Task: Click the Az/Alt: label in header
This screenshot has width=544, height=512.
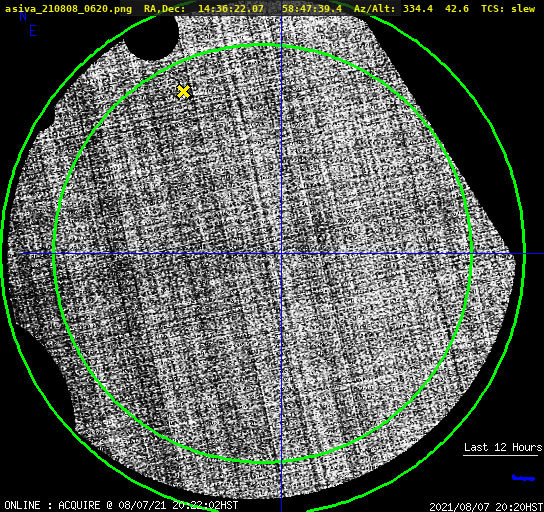Action: click(374, 9)
